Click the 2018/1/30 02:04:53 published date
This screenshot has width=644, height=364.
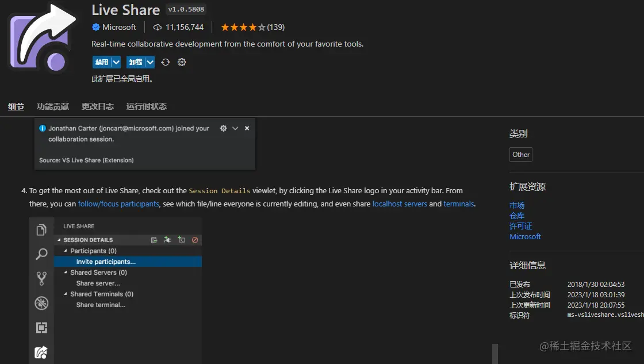(x=596, y=284)
